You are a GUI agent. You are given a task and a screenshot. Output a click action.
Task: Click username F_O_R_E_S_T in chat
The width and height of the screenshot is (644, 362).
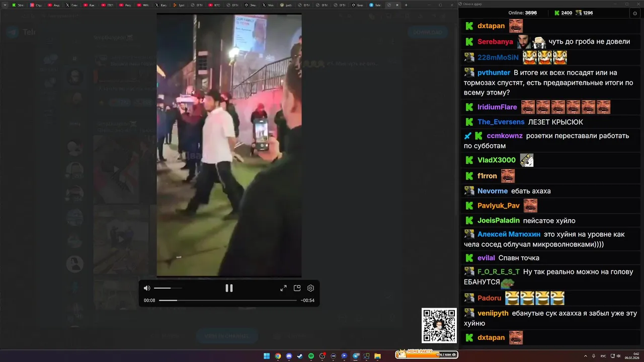[x=499, y=272]
